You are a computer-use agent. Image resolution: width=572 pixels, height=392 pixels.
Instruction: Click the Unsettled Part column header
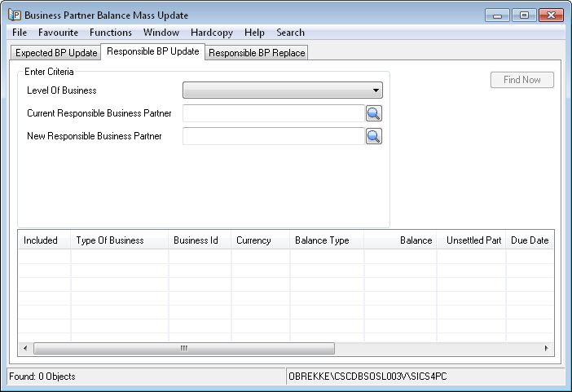[x=471, y=240]
